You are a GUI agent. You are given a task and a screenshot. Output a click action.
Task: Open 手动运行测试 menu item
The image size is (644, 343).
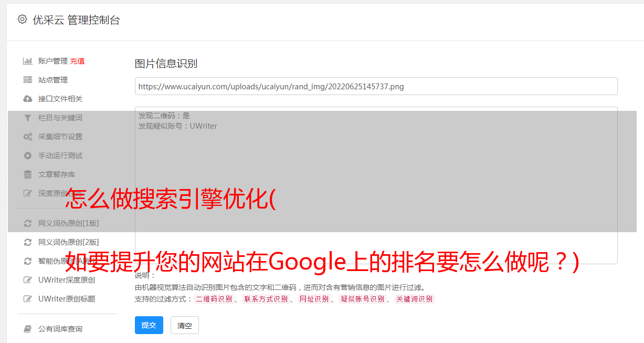pyautogui.click(x=60, y=155)
